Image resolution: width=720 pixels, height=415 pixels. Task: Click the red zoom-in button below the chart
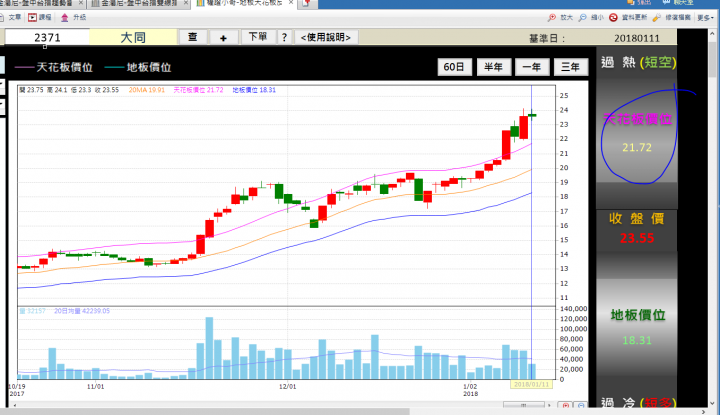[566, 406]
